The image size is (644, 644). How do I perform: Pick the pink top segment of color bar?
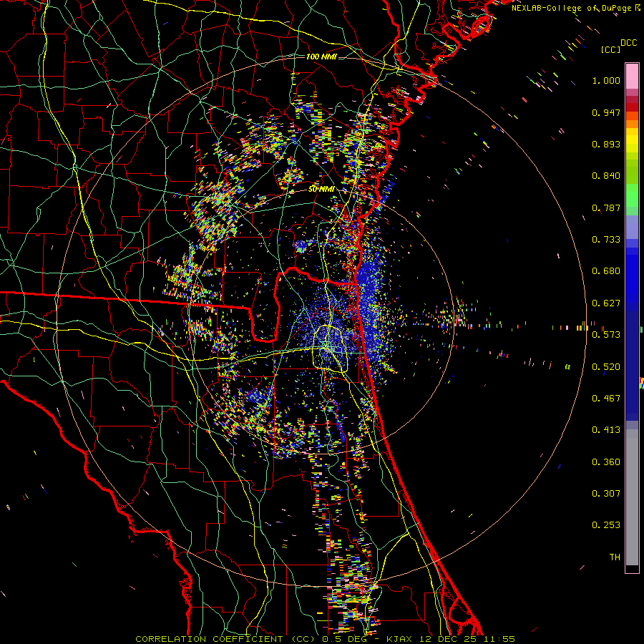632,76
